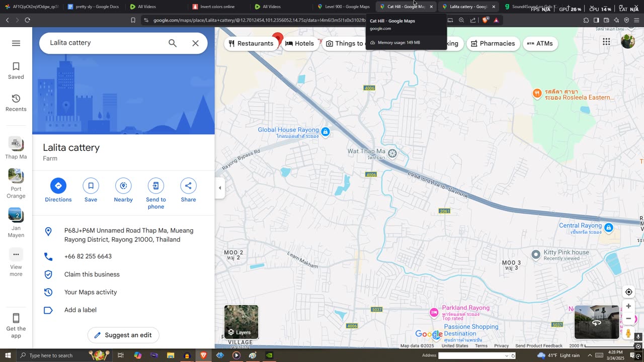Screen dimensions: 644x362
Task: Open the Street View photo thumbnail
Action: [597, 322]
